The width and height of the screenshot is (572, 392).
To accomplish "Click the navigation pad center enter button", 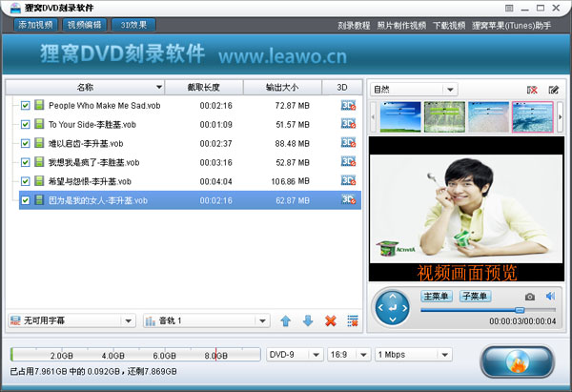I will point(393,308).
